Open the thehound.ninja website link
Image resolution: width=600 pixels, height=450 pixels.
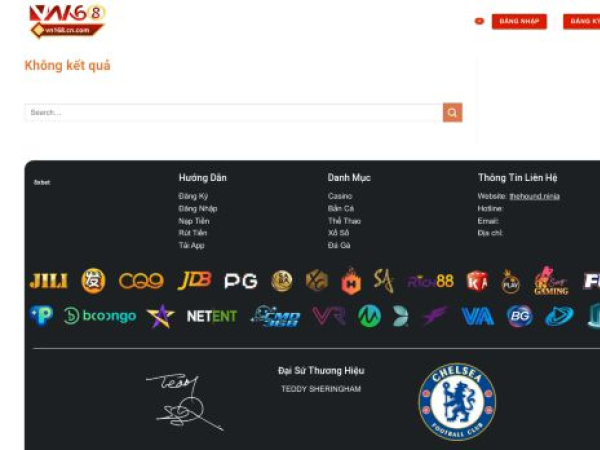point(535,196)
